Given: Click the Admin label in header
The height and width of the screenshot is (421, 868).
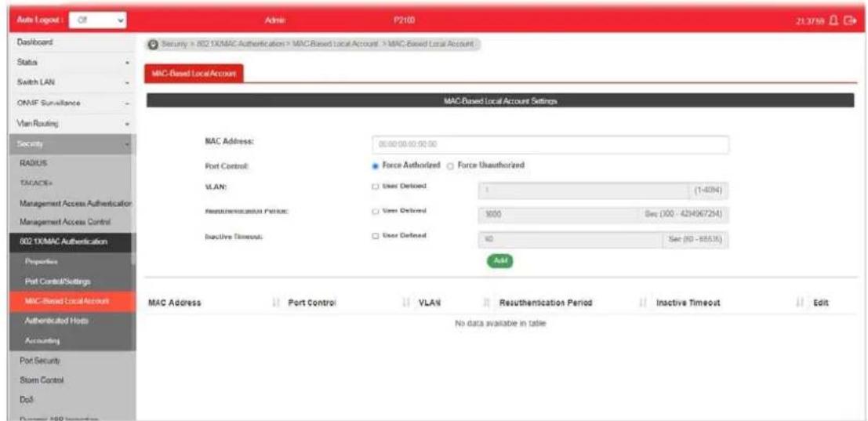Looking at the screenshot, I should pos(274,21).
